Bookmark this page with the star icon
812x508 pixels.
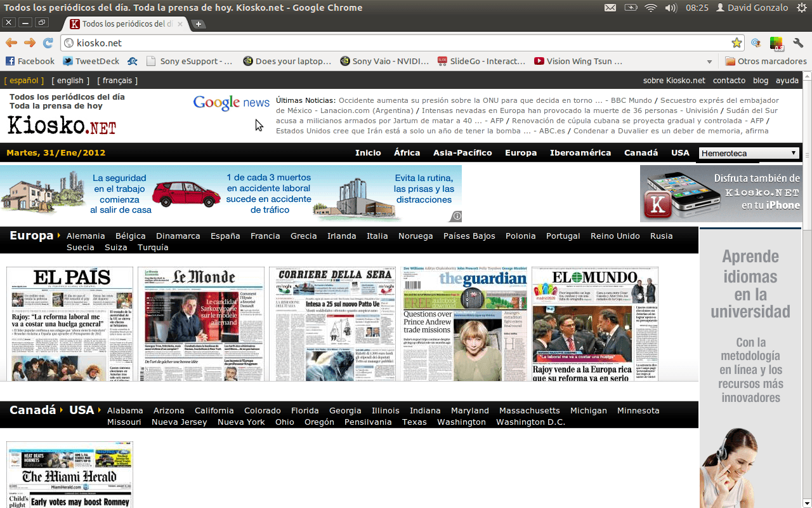(x=737, y=43)
